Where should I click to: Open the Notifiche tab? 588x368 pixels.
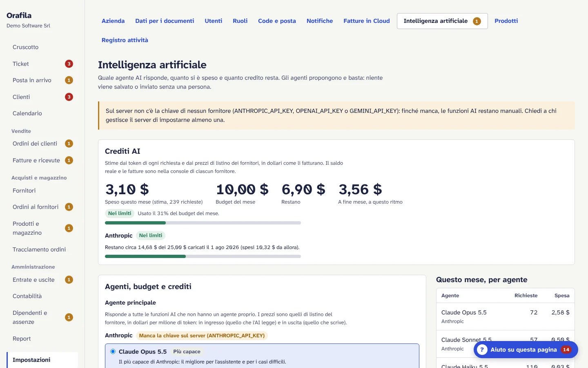[x=320, y=21]
